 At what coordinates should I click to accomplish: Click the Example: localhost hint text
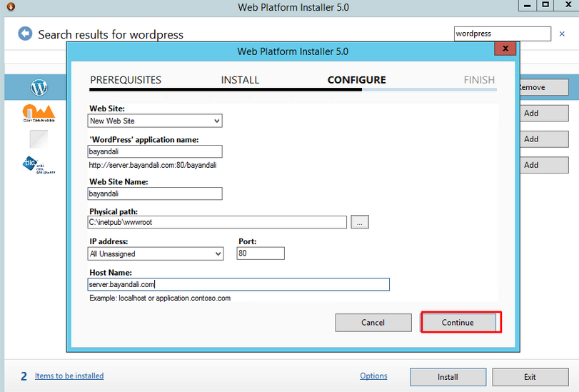click(x=160, y=298)
